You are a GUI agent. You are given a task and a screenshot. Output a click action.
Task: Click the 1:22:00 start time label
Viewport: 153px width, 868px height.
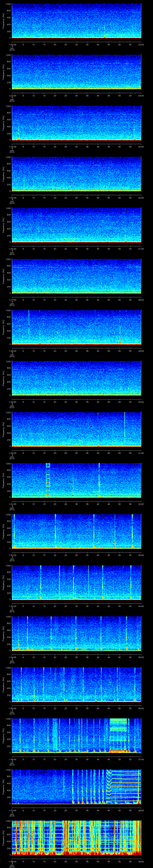click(12, 44)
